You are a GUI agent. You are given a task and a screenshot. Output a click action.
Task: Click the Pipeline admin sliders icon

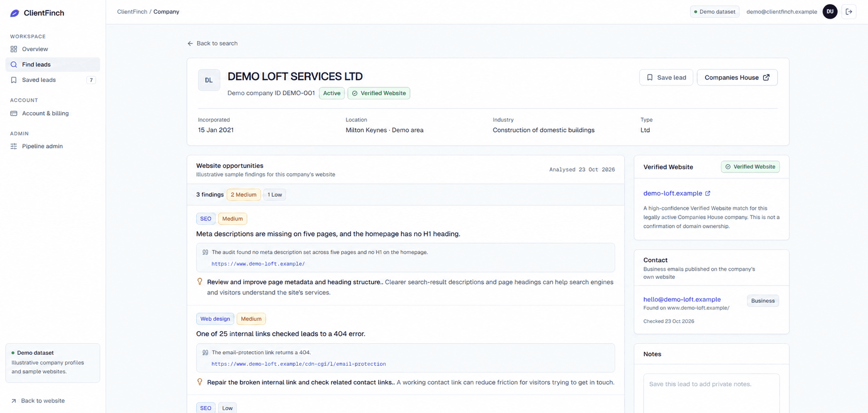pos(14,146)
